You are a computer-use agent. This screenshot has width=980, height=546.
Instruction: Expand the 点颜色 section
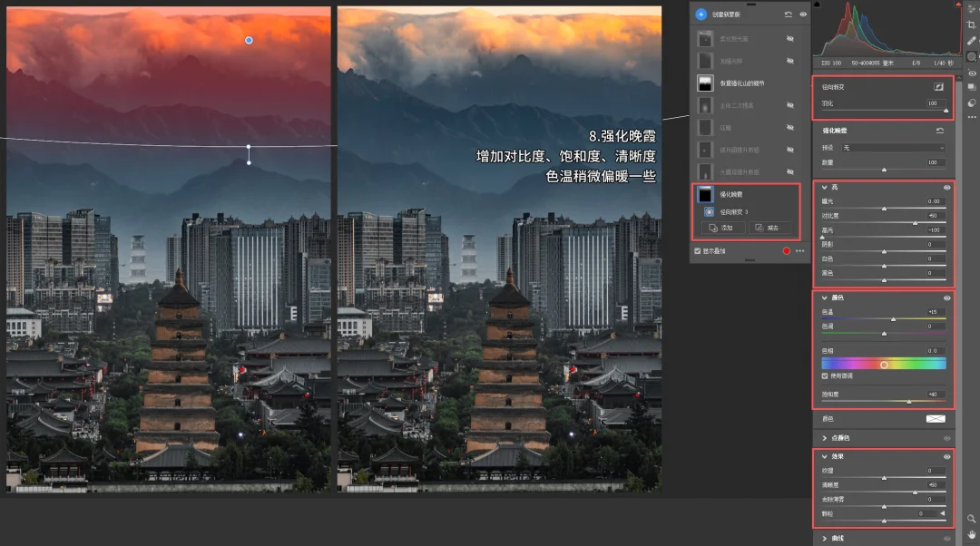pyautogui.click(x=824, y=437)
